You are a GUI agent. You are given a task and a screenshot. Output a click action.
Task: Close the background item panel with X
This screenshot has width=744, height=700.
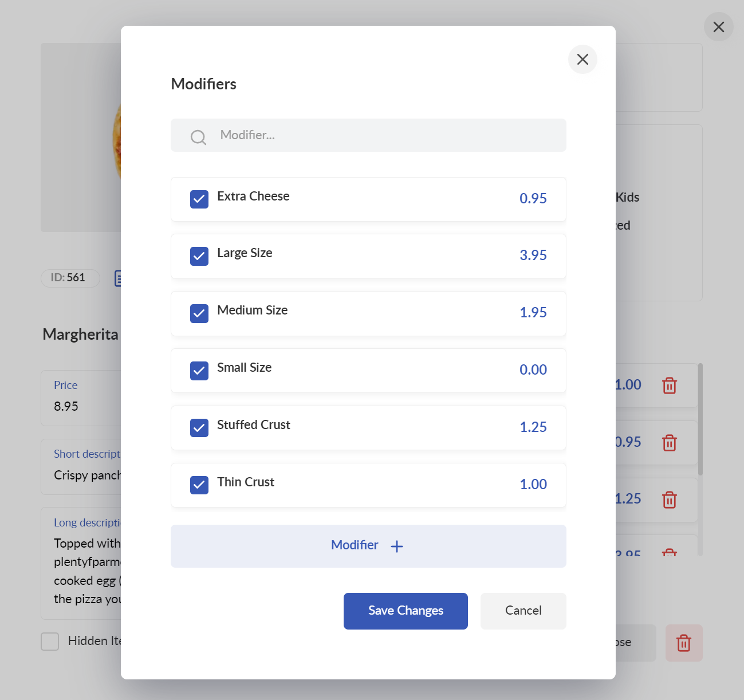tap(718, 27)
